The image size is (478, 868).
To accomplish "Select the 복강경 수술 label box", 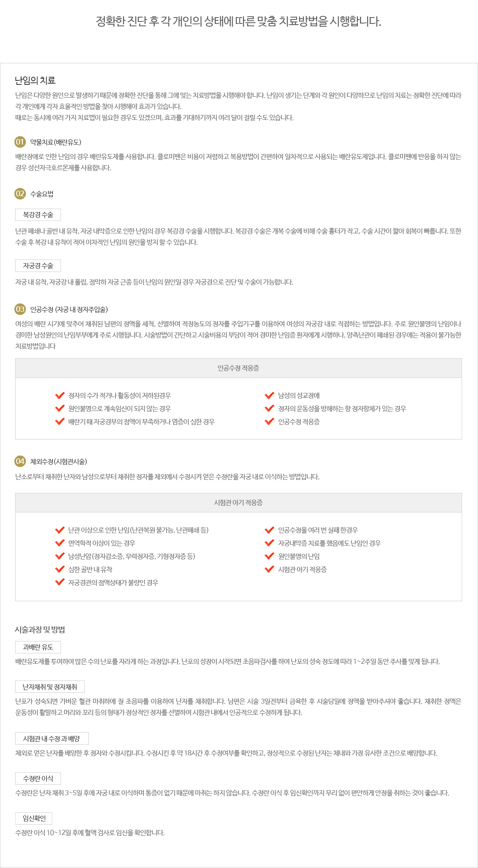I will click(x=38, y=215).
